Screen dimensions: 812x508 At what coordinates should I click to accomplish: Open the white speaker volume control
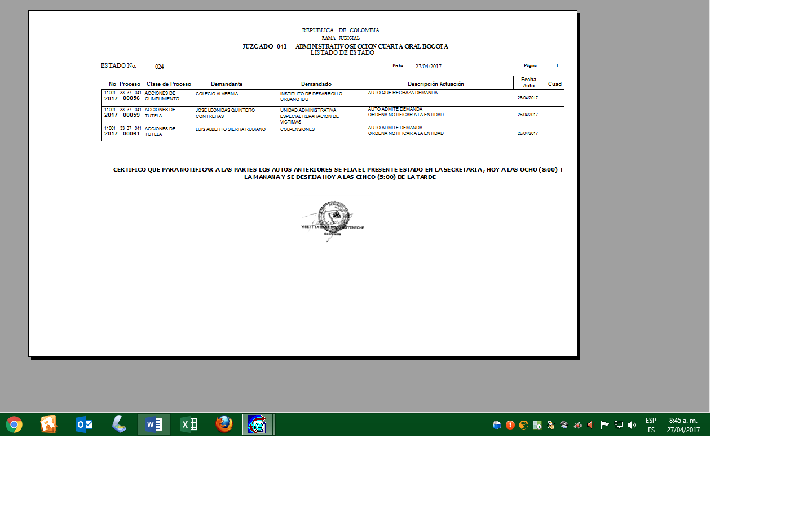(x=632, y=425)
